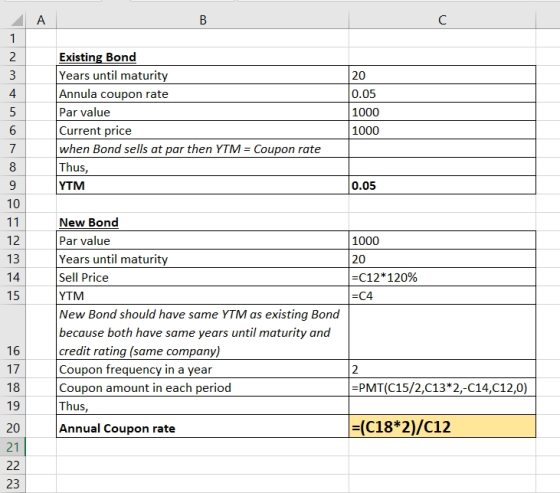
Task: Select column C header
Action: (442, 20)
